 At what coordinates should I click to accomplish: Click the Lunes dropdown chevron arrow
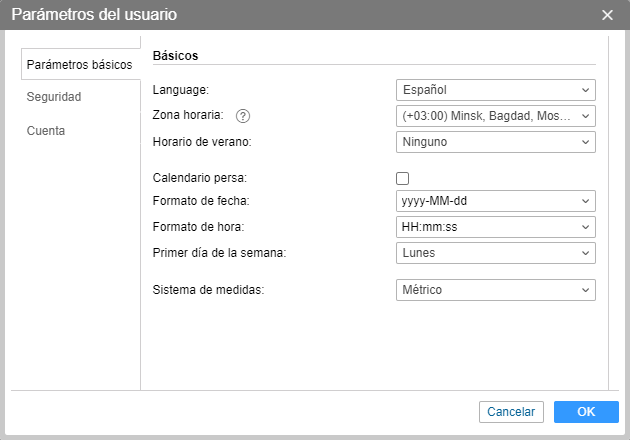(x=585, y=253)
